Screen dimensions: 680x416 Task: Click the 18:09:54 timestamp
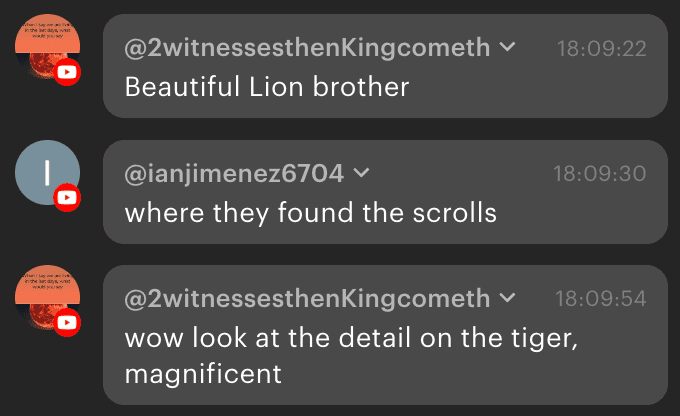(x=601, y=299)
